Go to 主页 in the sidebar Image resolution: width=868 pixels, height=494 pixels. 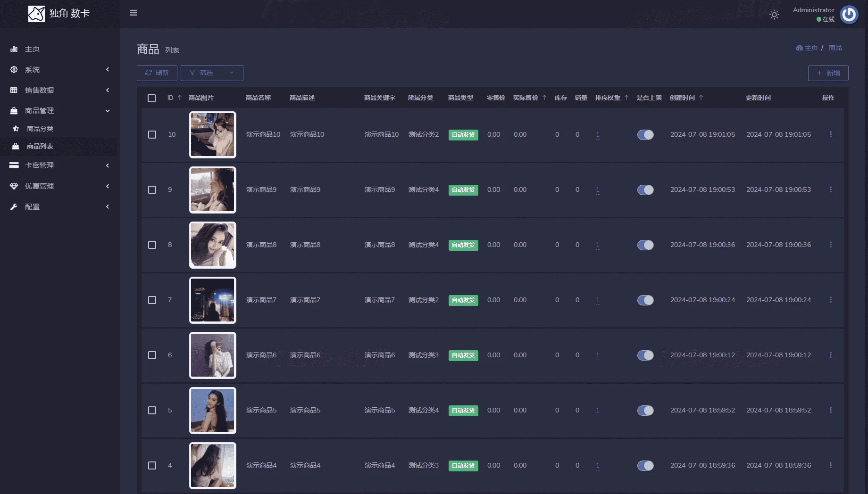click(32, 49)
